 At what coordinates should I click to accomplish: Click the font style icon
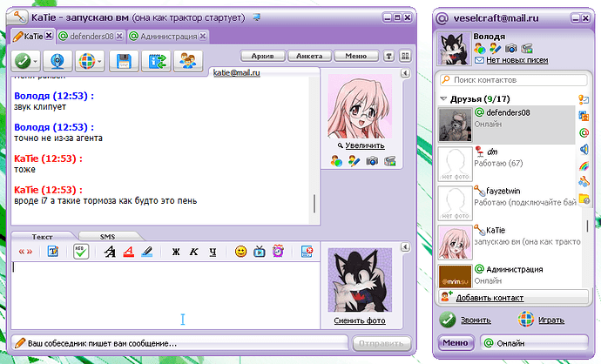click(x=109, y=252)
